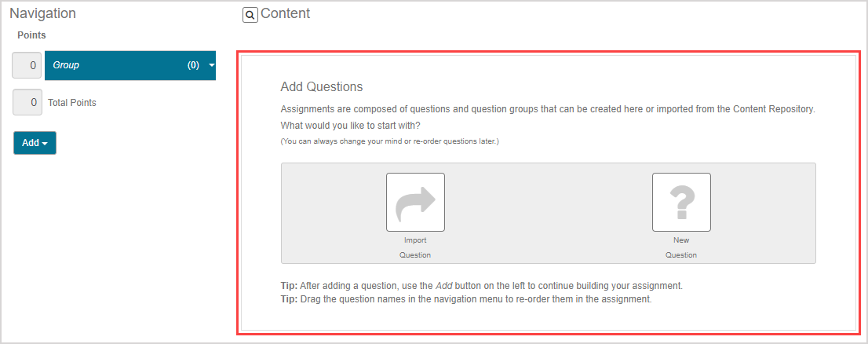
Task: Open the Add dropdown button
Action: pyautogui.click(x=35, y=143)
